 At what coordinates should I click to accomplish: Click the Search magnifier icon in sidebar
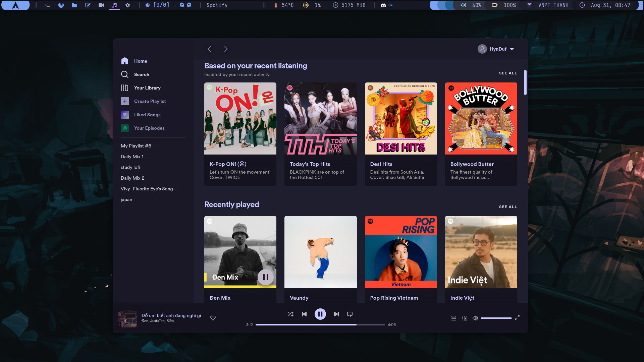125,74
